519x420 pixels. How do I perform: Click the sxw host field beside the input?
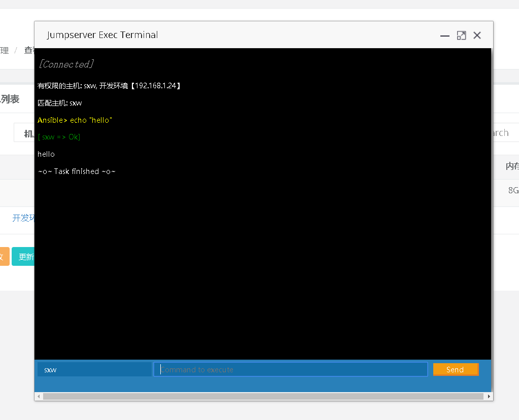(93, 369)
